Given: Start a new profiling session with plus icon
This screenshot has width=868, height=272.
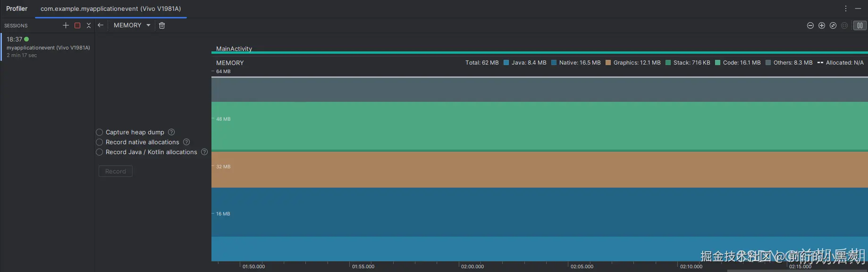Looking at the screenshot, I should click(x=66, y=25).
